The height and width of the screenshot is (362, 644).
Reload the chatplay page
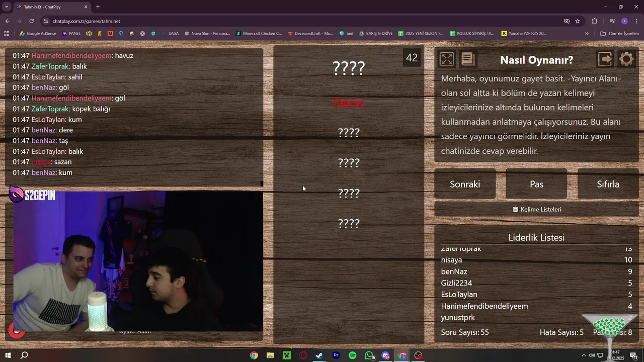31,21
